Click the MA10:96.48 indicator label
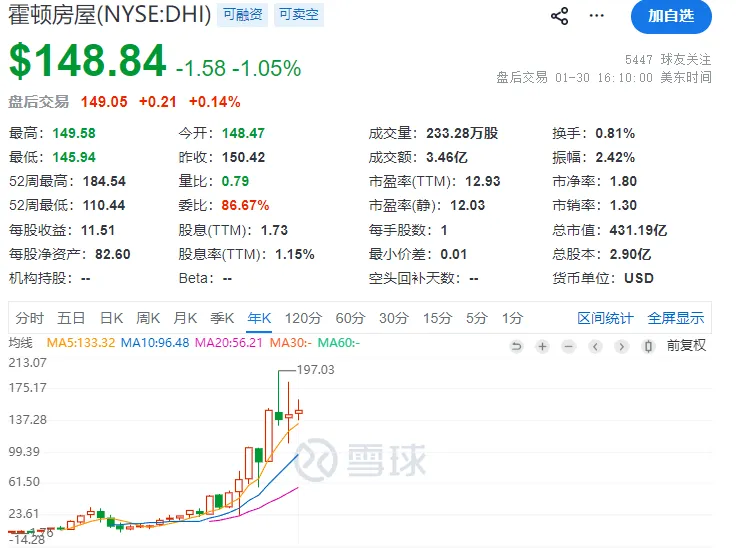The image size is (746, 548). click(155, 342)
